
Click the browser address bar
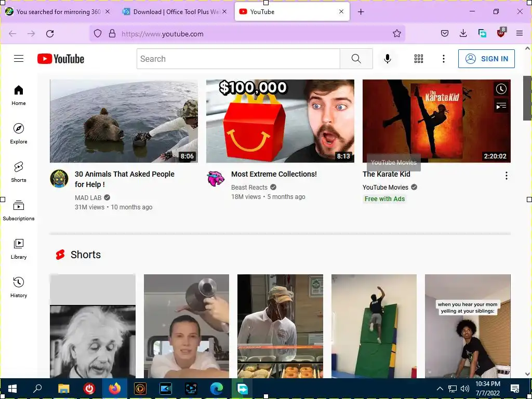point(247,34)
